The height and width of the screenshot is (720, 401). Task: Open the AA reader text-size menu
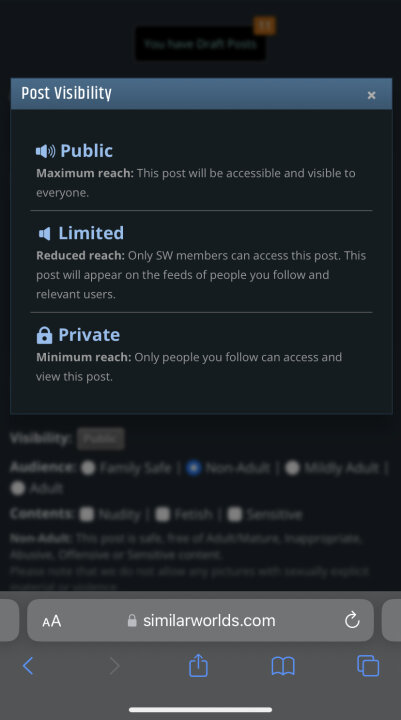51,621
